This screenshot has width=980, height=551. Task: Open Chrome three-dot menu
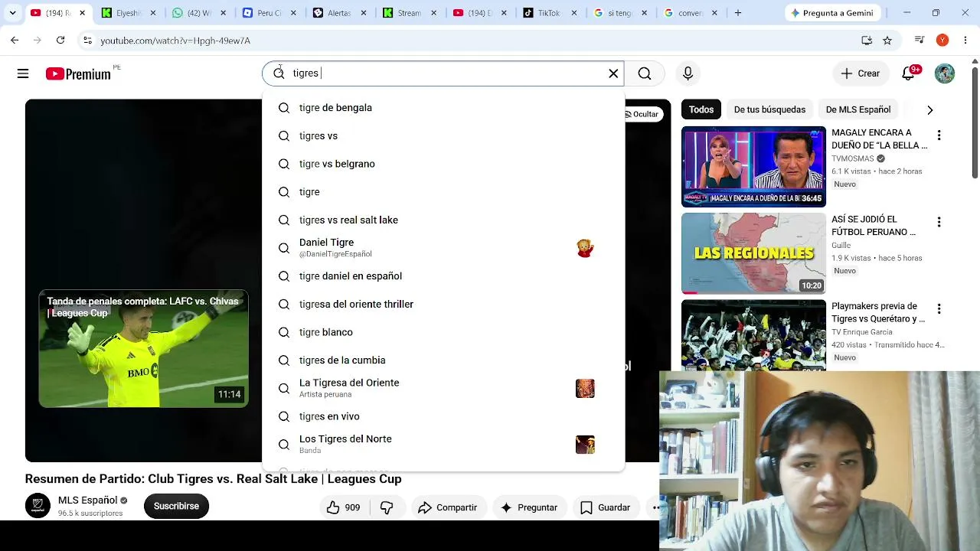[x=965, y=41]
